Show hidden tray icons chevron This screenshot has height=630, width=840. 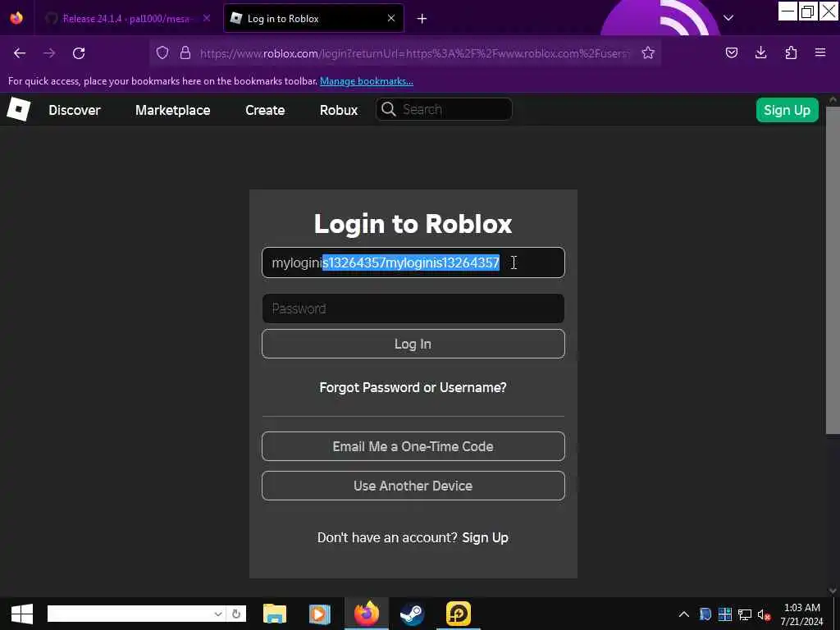coord(683,614)
